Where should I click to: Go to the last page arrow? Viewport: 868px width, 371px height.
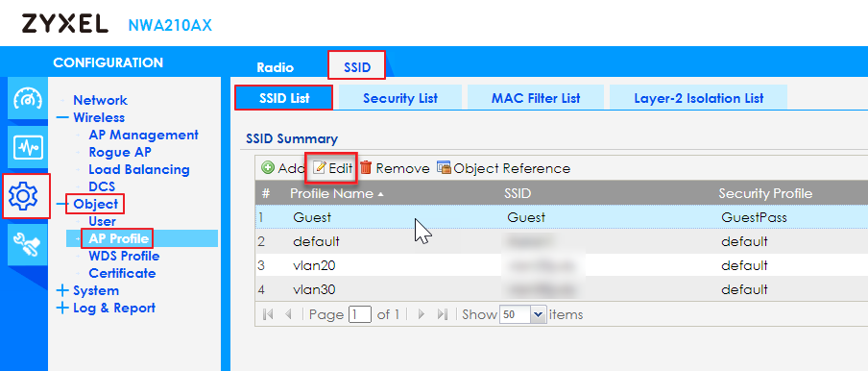(441, 314)
